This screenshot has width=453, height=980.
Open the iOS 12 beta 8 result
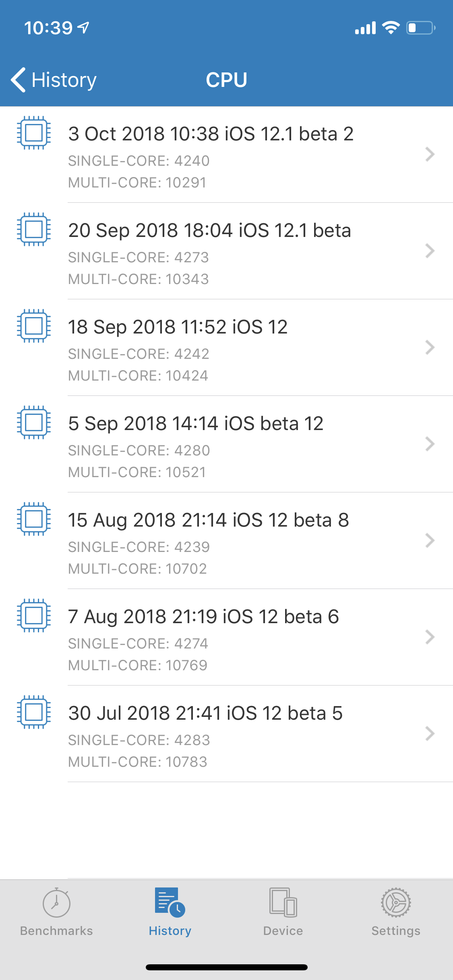click(226, 541)
